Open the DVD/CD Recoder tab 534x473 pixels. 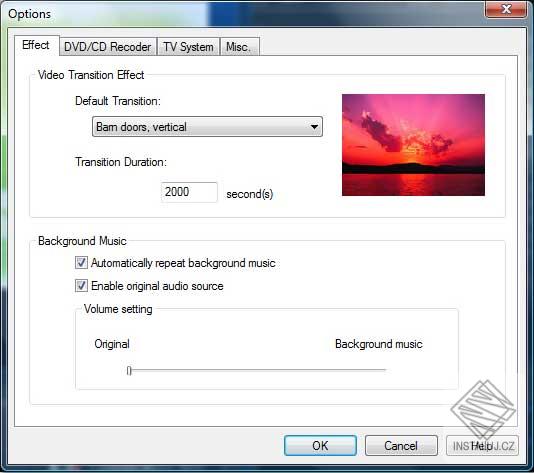click(108, 47)
